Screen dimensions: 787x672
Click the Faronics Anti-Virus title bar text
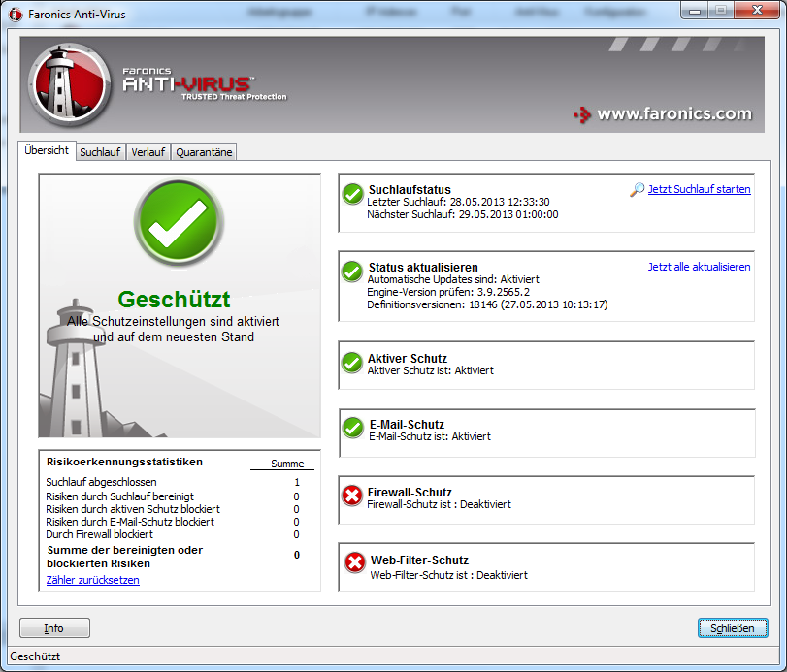(x=77, y=15)
